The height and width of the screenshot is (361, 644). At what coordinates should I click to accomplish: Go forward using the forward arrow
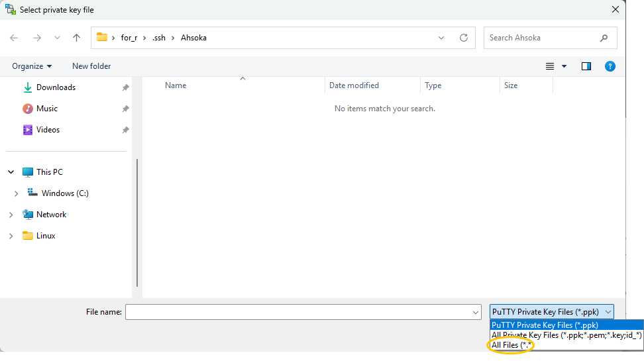click(37, 38)
